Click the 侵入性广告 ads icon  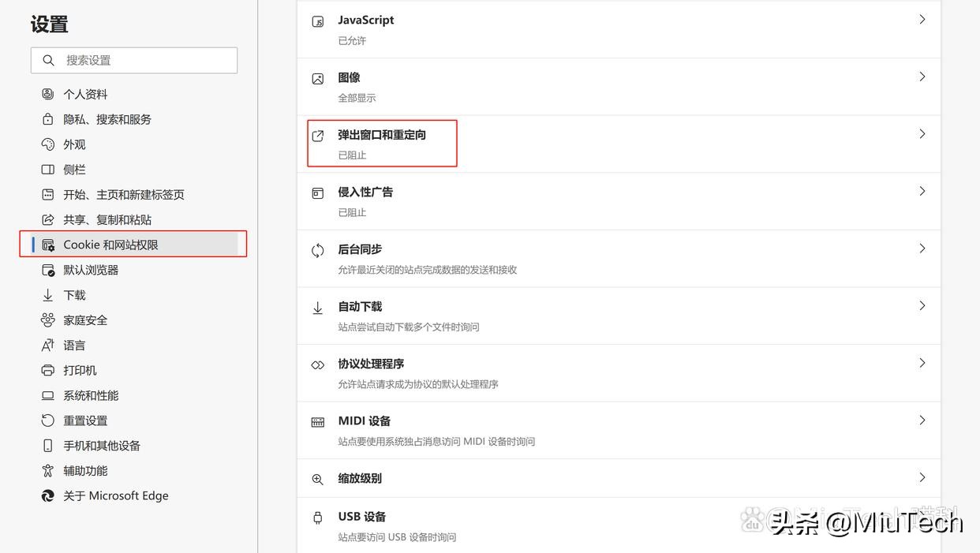click(x=318, y=193)
